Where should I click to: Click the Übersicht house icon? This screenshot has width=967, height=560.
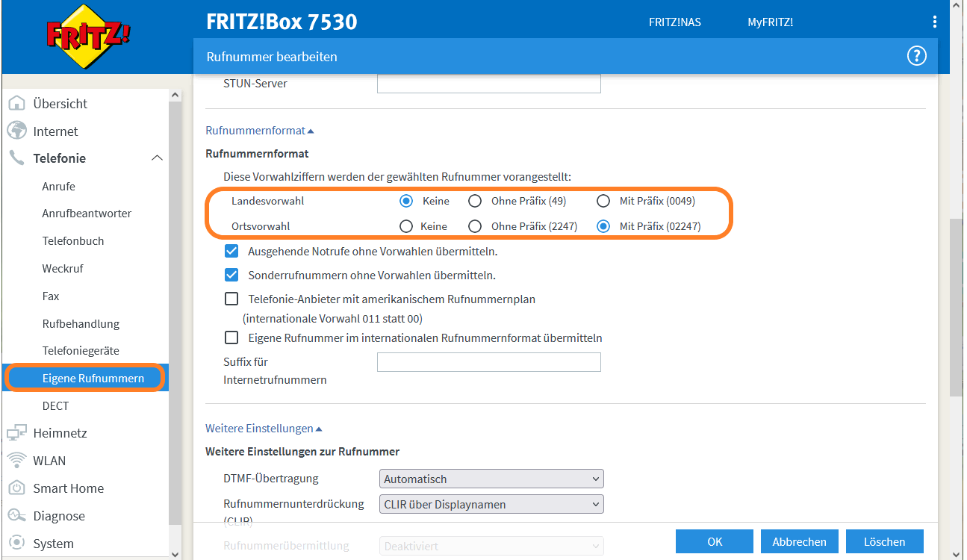16,103
